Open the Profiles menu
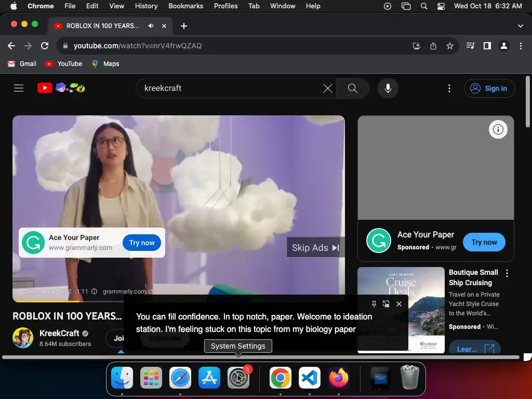The height and width of the screenshot is (399, 532). [x=225, y=6]
